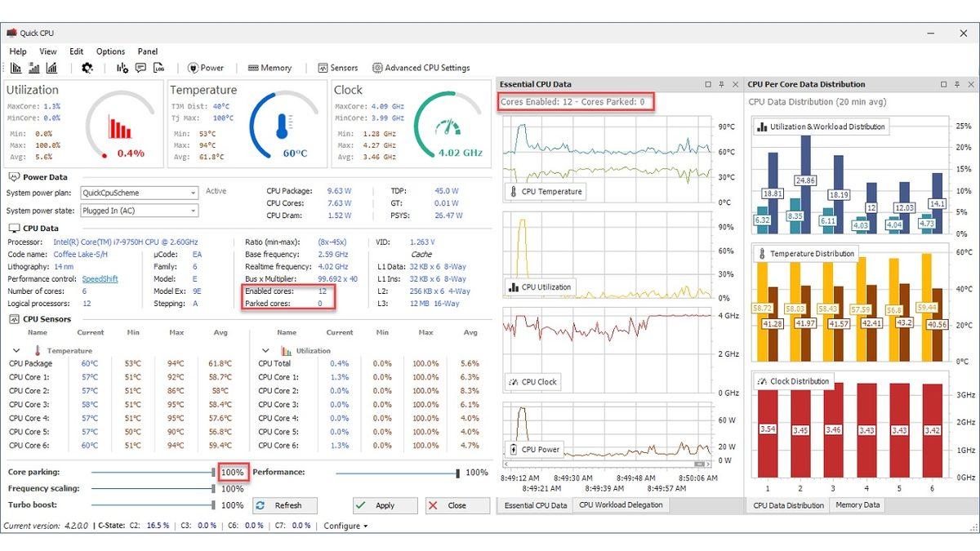Open the SpeedShift link
The height and width of the screenshot is (551, 980).
coord(100,278)
